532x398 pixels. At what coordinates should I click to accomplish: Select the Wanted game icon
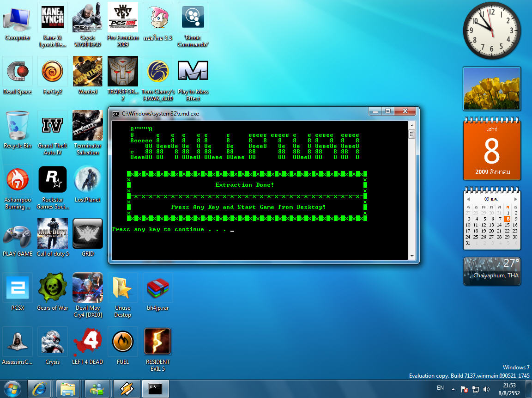click(88, 75)
